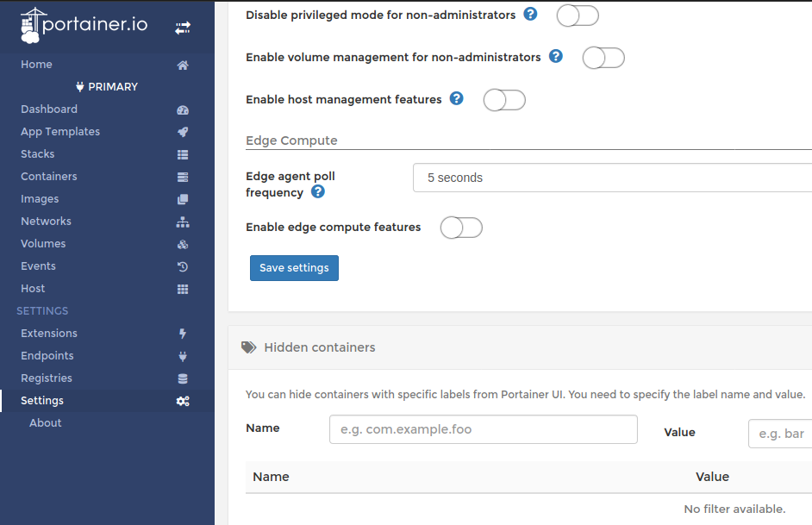Click the Endpoints plug icon

coord(182,355)
